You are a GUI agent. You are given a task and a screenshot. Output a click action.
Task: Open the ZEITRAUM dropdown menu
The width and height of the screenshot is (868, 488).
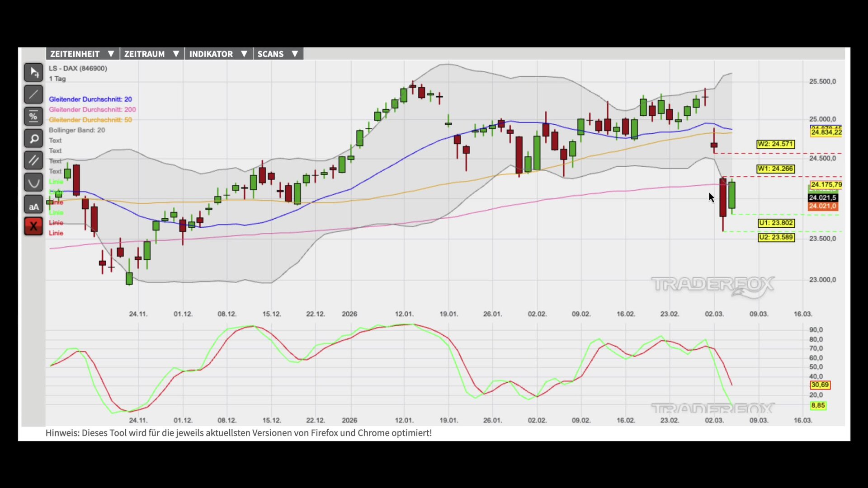(x=152, y=54)
